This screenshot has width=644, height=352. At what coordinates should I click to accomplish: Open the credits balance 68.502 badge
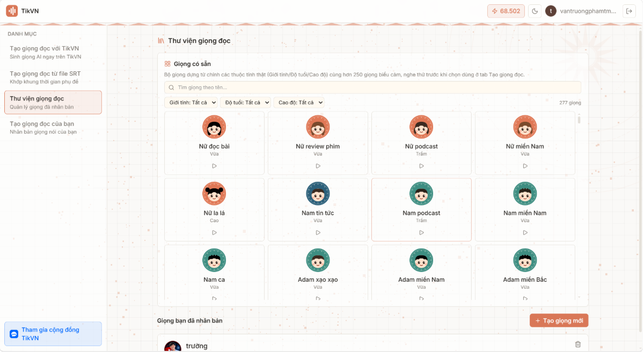click(506, 11)
